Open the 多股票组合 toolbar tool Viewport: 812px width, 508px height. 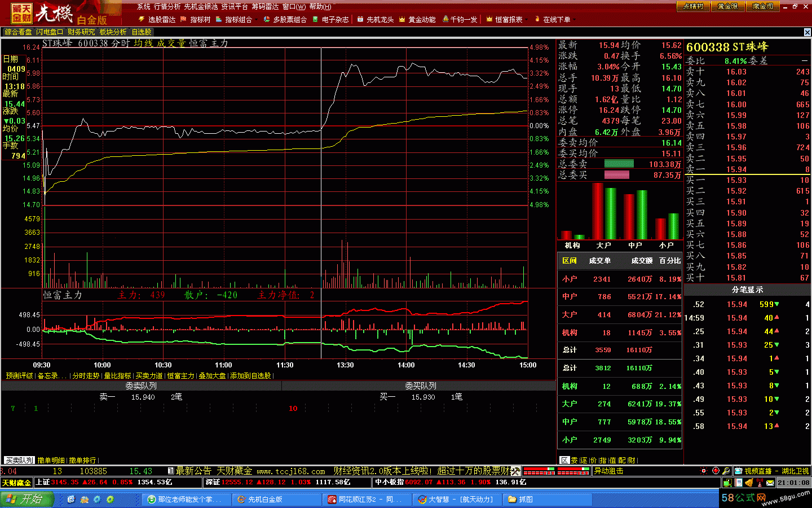pos(285,19)
